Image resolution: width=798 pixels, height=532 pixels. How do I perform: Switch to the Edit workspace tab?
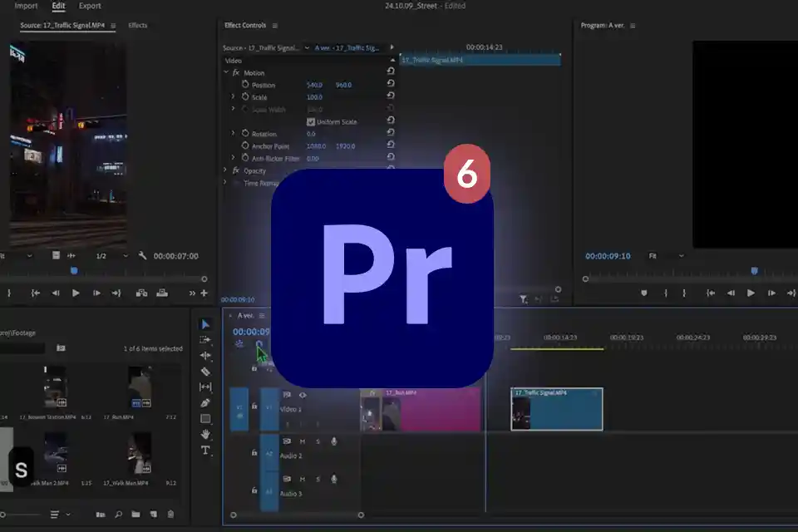58,6
